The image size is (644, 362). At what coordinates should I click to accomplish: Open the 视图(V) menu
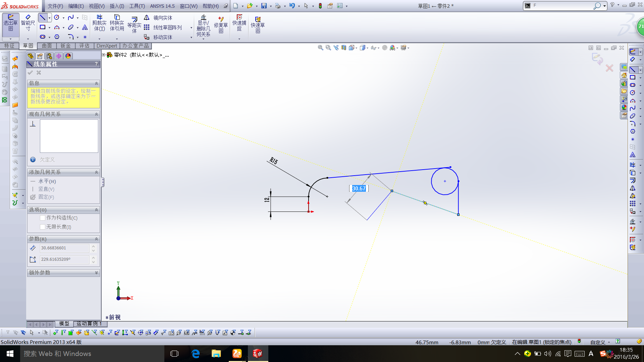[97, 6]
